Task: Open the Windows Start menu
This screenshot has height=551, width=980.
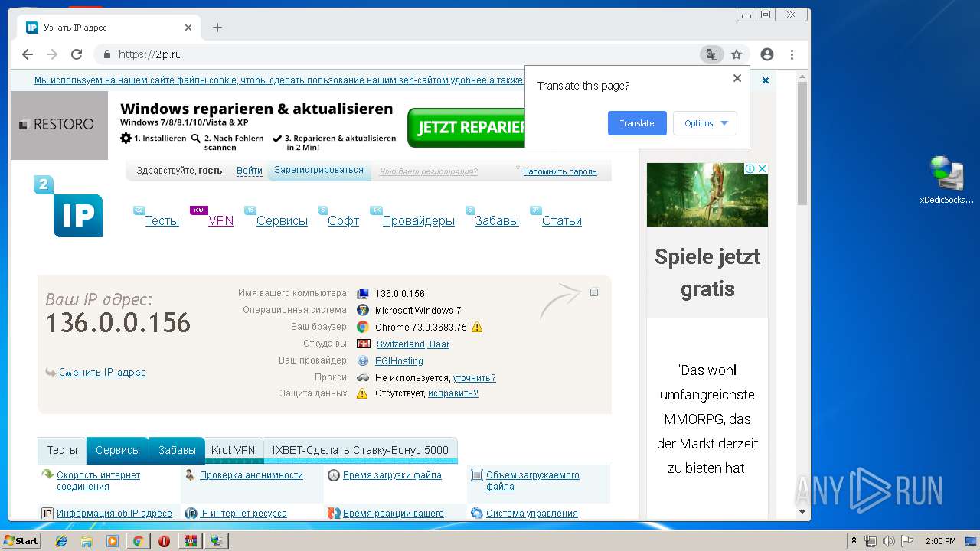Action: (x=21, y=541)
